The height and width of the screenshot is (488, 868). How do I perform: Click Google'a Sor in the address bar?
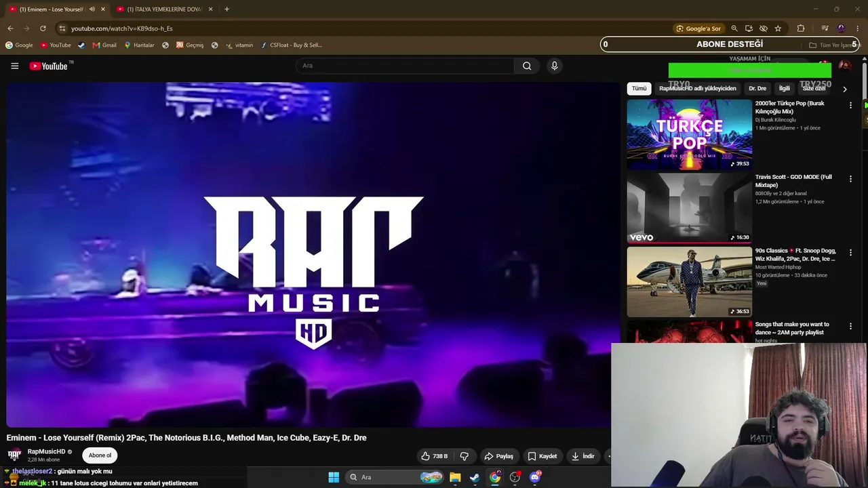click(x=698, y=28)
